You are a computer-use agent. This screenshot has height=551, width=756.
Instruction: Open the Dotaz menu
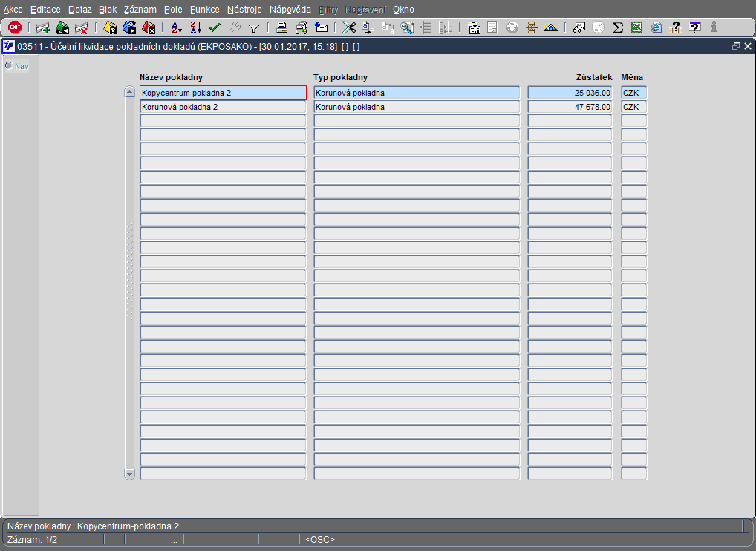79,10
